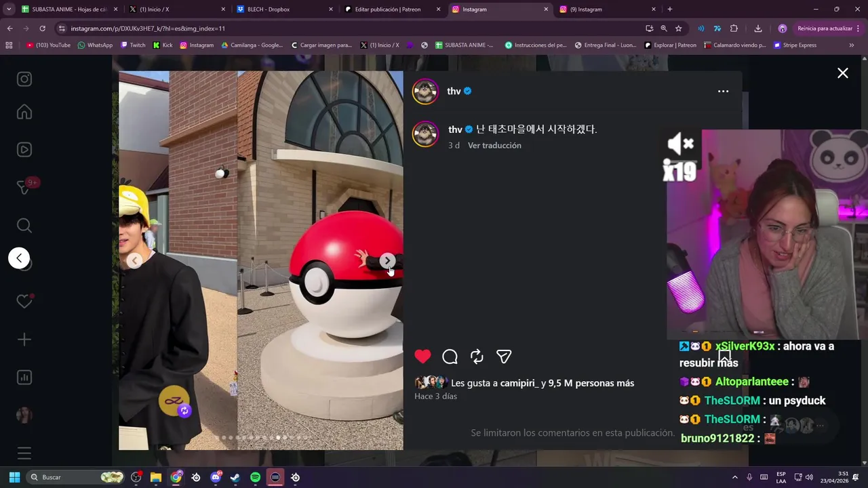This screenshot has height=488, width=868.
Task: Select the highlighted carousel dot indicator
Action: click(x=278, y=438)
